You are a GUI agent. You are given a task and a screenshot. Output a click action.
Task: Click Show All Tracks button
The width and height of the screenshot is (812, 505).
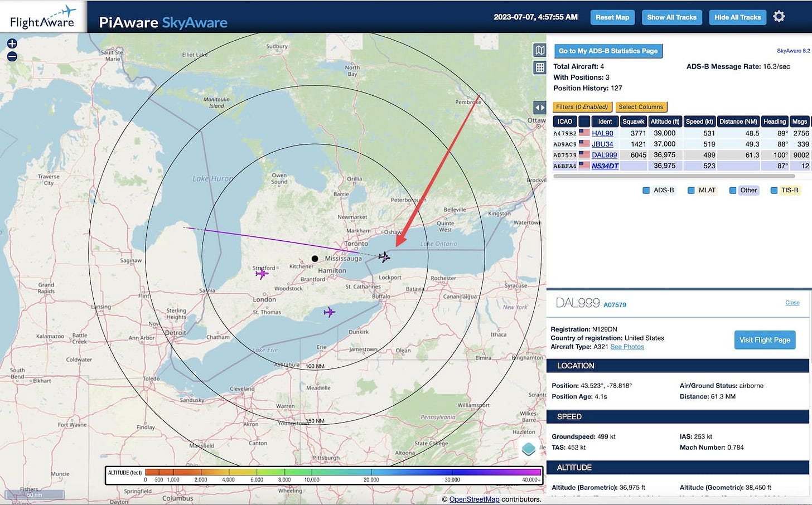pos(671,17)
